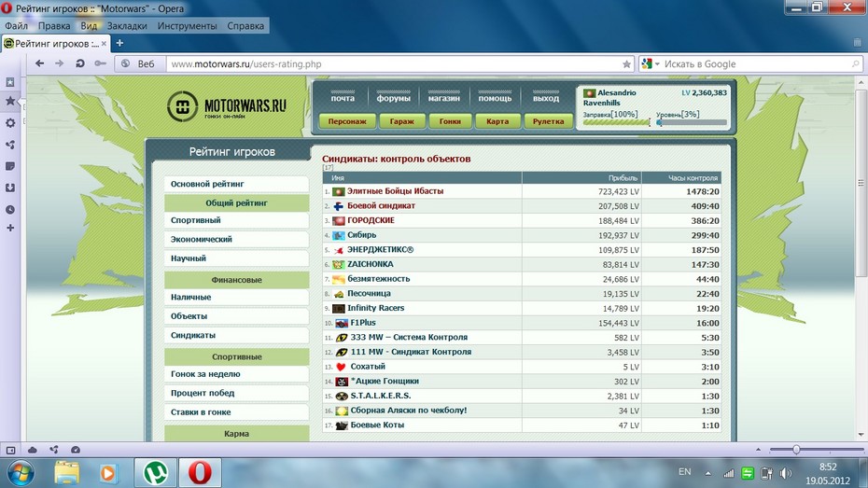Open the помощь page
The image size is (868, 488).
495,98
